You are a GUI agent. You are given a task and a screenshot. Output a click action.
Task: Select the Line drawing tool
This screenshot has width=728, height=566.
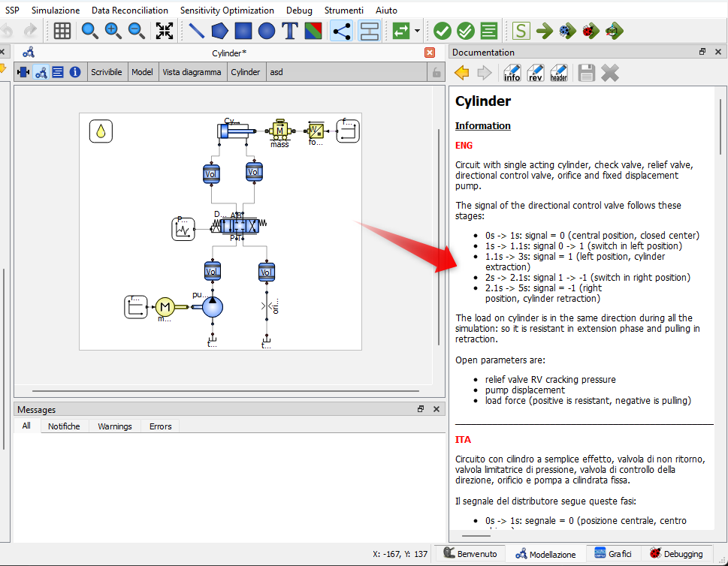point(196,31)
